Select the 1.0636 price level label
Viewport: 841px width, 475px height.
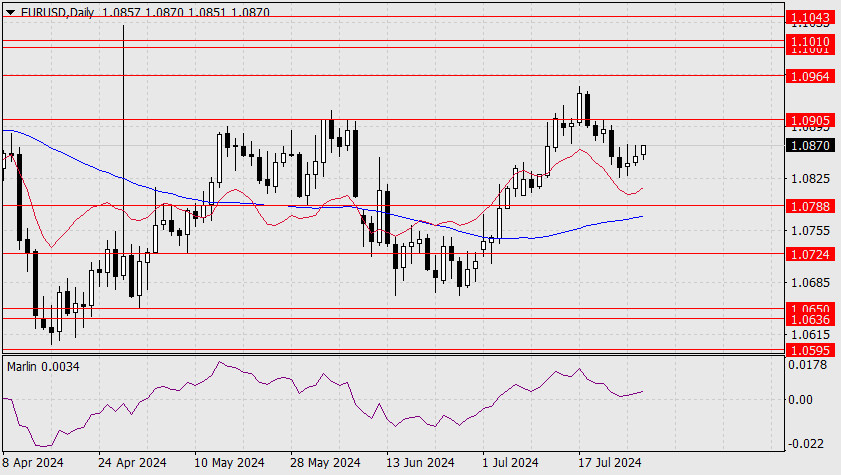pos(810,320)
